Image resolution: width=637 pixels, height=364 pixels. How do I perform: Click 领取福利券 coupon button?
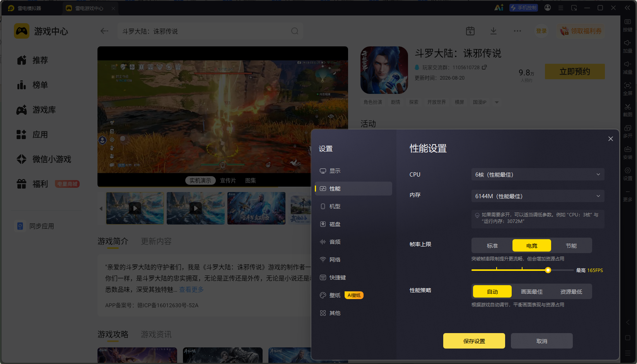pyautogui.click(x=581, y=31)
